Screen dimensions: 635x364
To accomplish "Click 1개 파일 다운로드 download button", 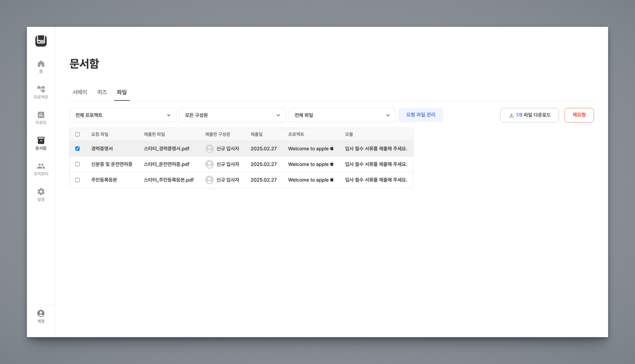I will [529, 115].
